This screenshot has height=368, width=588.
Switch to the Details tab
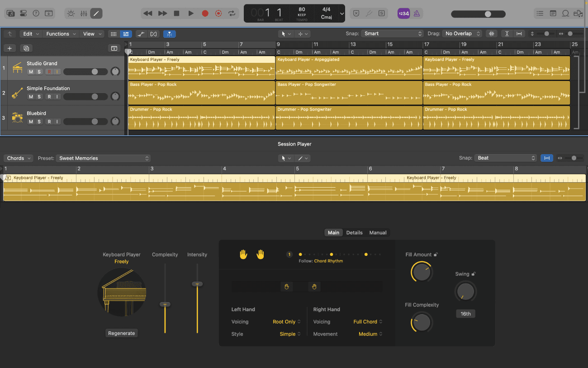click(x=354, y=232)
